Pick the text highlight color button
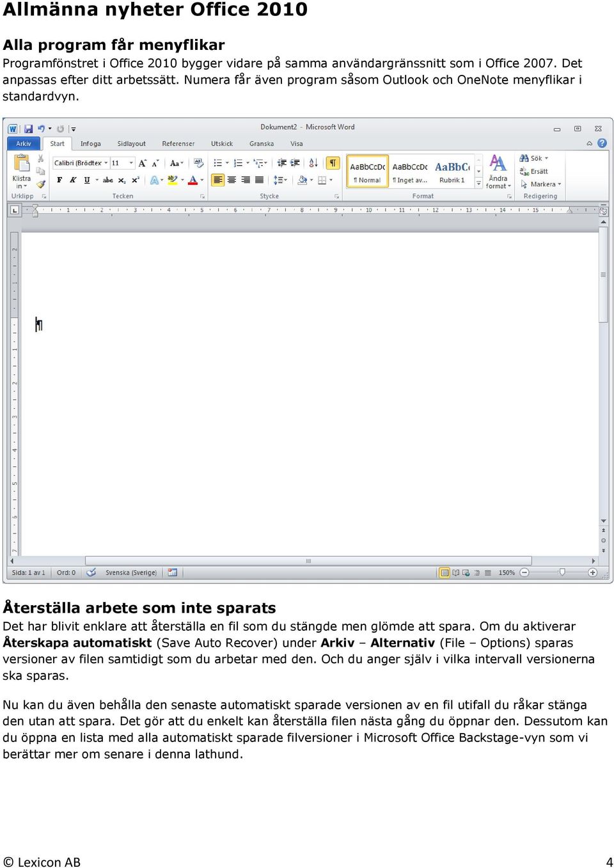This screenshot has width=614, height=868. [172, 180]
